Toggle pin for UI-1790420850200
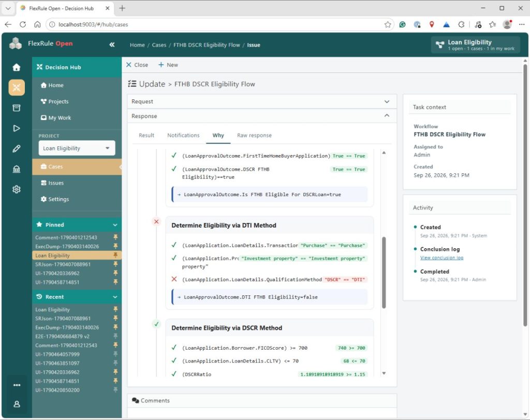Viewport: 530px width, 420px height. point(115,390)
